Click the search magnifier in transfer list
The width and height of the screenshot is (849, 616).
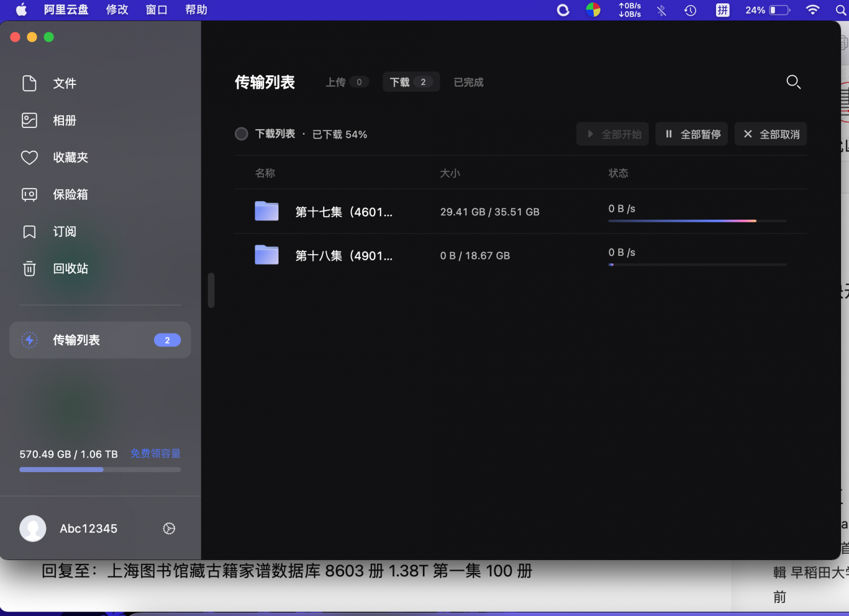click(x=793, y=82)
